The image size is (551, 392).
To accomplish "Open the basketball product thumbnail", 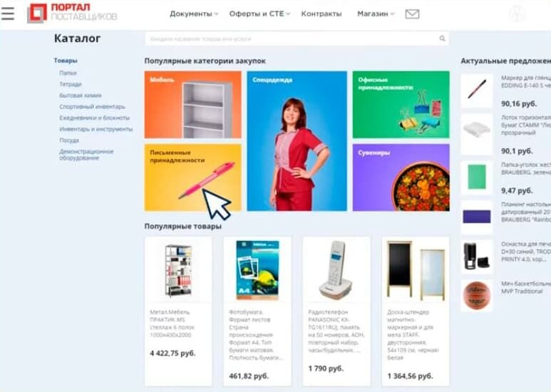I will coord(477,295).
